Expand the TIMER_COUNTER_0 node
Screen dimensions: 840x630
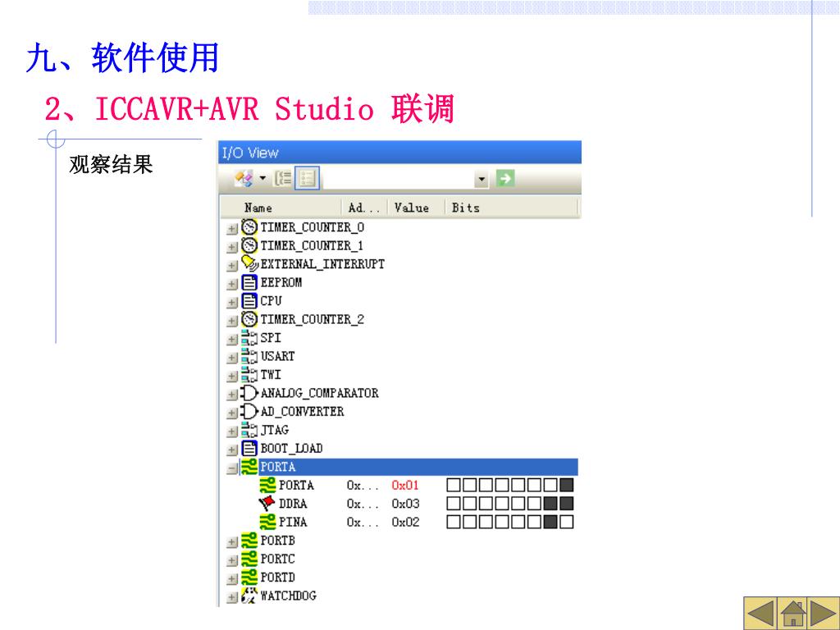231,229
